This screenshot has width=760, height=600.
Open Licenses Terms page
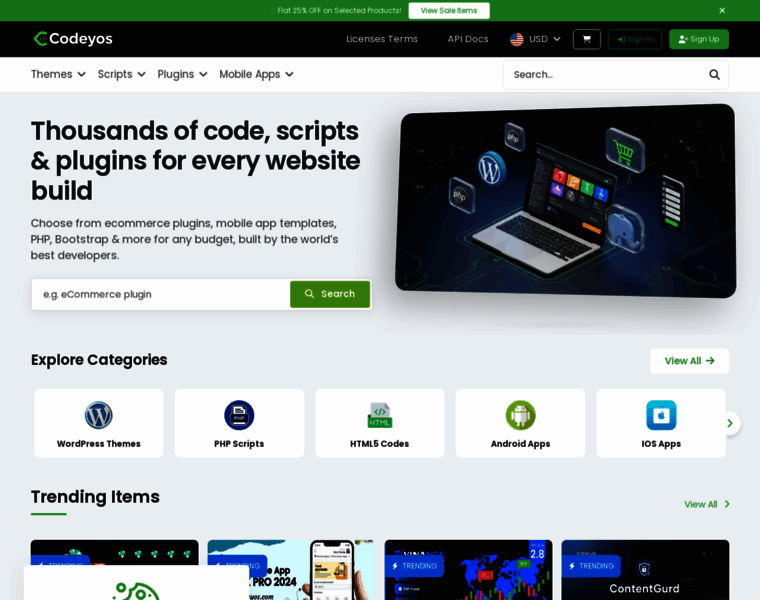(382, 39)
